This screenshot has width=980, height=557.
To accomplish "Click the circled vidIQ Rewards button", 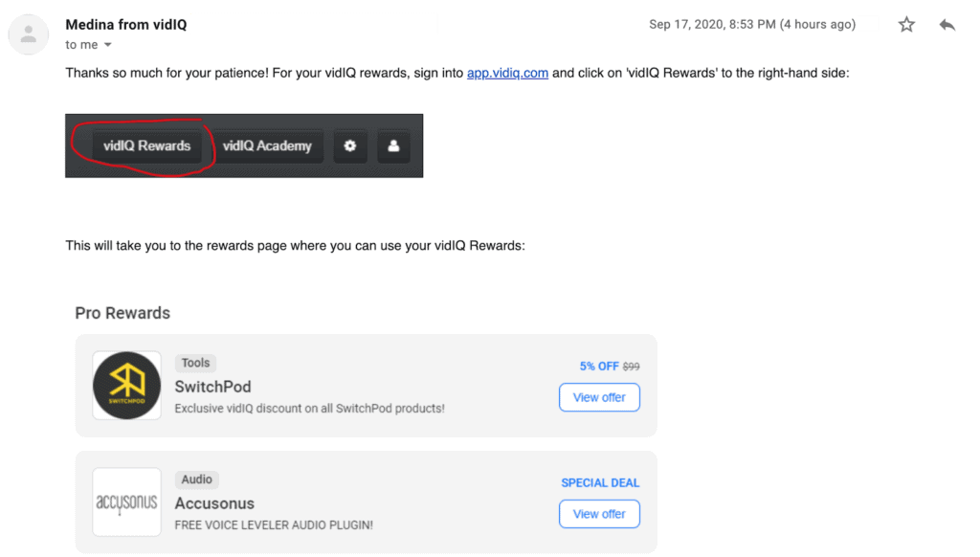I will tap(146, 146).
